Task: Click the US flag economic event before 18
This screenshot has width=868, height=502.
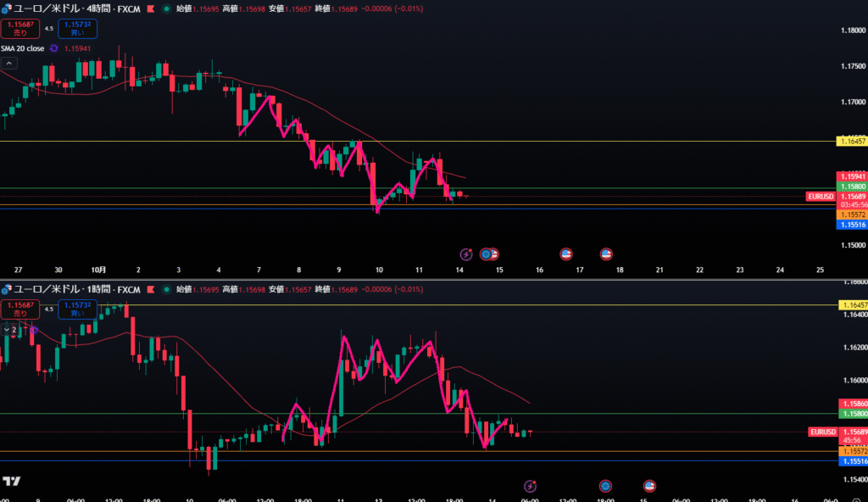Action: 606,254
